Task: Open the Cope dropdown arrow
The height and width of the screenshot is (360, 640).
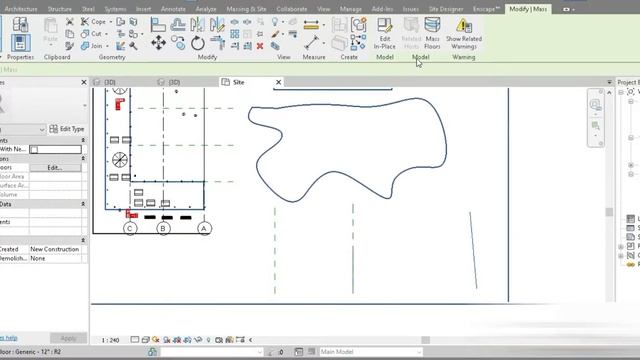Action: 111,22
